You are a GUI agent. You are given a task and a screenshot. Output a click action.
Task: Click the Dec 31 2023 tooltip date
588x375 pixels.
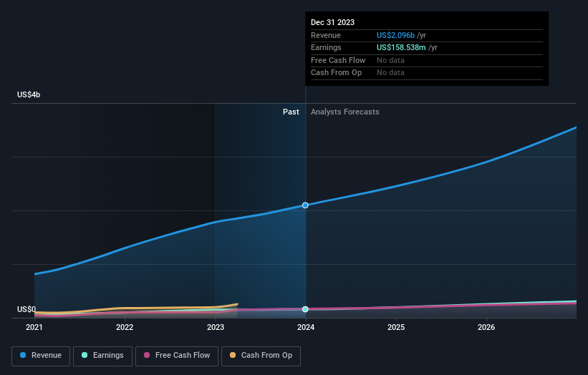click(332, 22)
